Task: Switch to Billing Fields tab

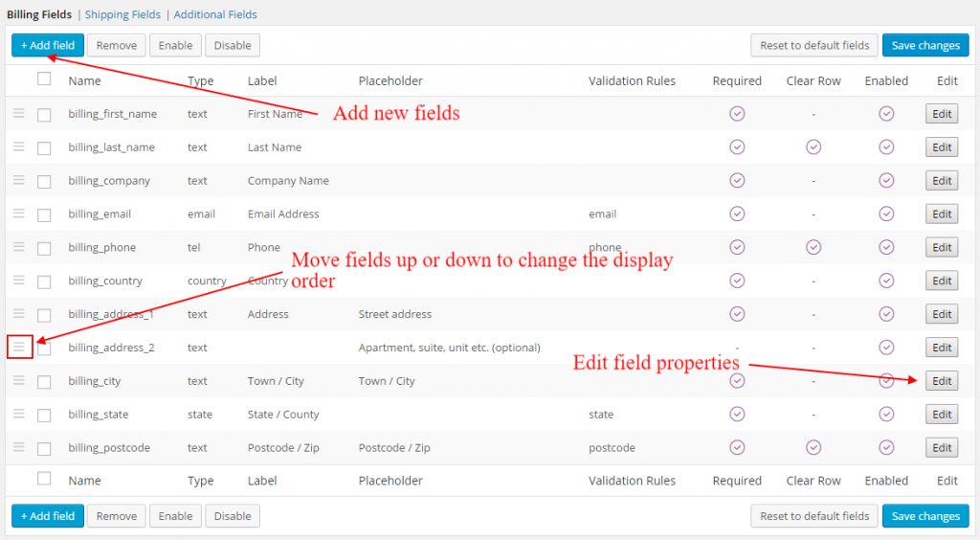Action: (x=38, y=14)
